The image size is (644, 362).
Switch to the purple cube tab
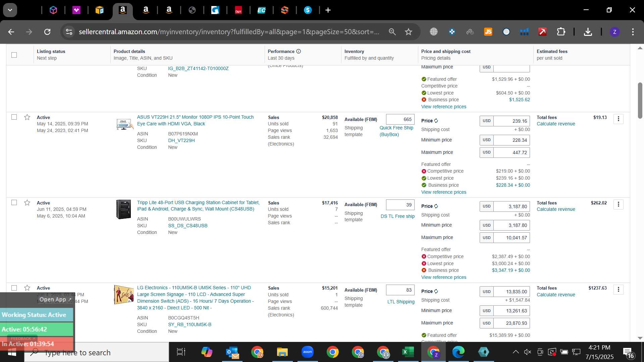[x=53, y=10]
